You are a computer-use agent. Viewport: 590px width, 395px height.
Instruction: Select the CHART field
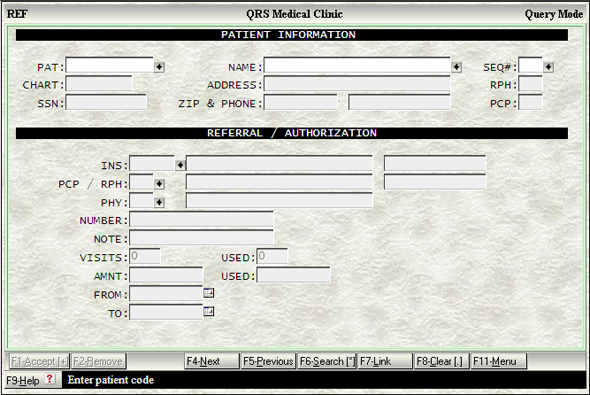pyautogui.click(x=99, y=84)
